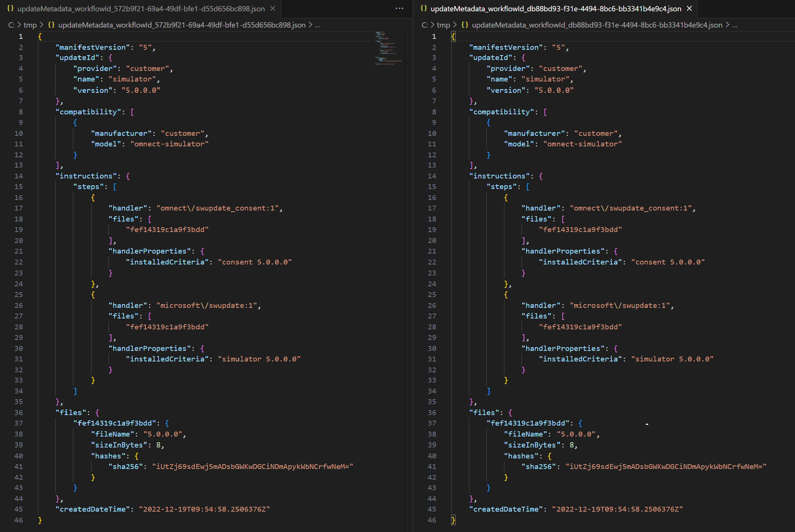Click line number 17 in the left editor
Viewport: 795px width, 532px height.
(x=18, y=208)
